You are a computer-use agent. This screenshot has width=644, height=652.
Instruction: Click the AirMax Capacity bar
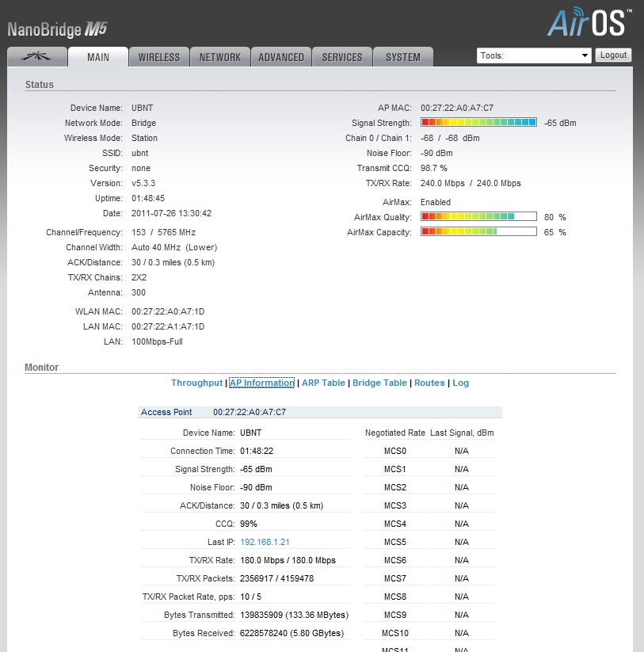tap(478, 231)
